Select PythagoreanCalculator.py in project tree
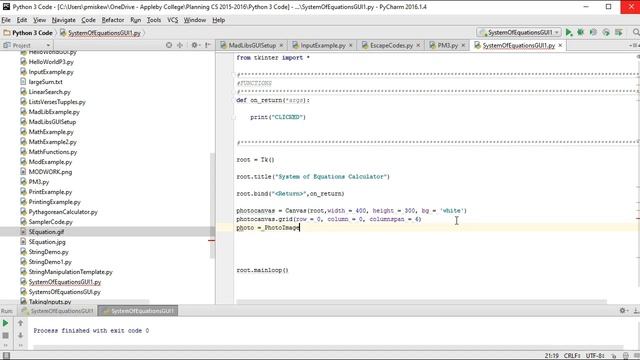640x360 pixels. pyautogui.click(x=63, y=212)
